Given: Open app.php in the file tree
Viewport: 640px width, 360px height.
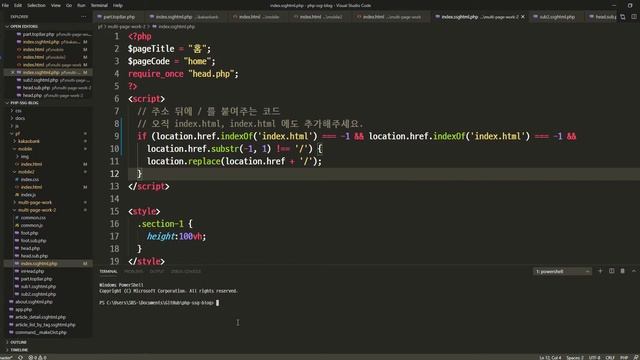Looking at the screenshot, I should pyautogui.click(x=23, y=309).
